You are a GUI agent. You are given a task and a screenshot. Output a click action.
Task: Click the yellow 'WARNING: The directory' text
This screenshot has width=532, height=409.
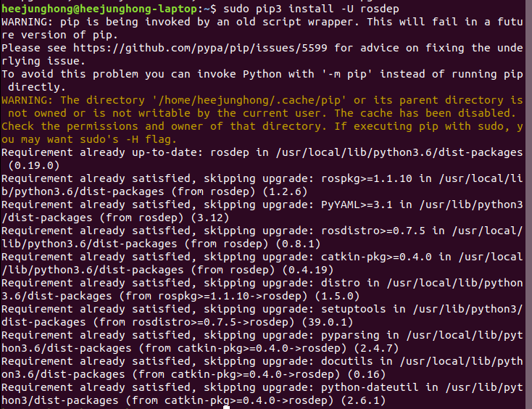pyautogui.click(x=73, y=100)
